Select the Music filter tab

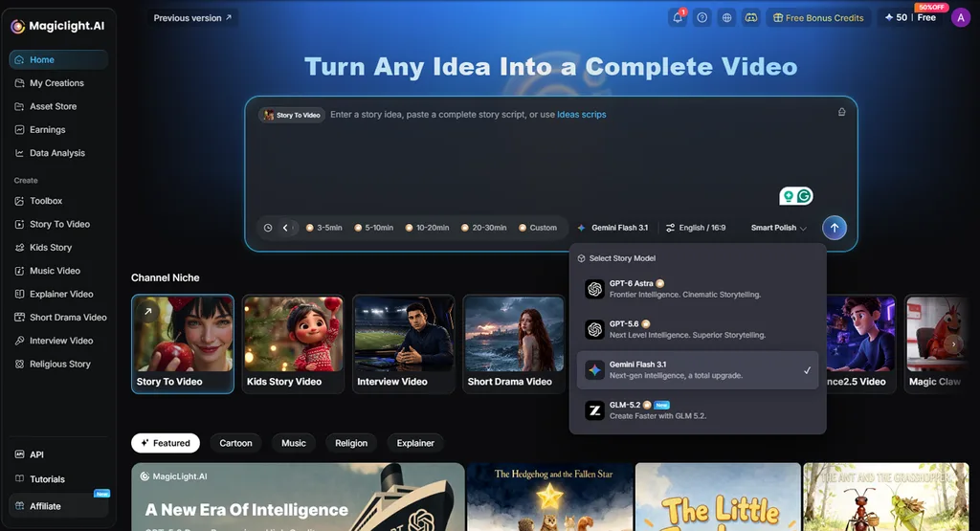click(x=294, y=443)
